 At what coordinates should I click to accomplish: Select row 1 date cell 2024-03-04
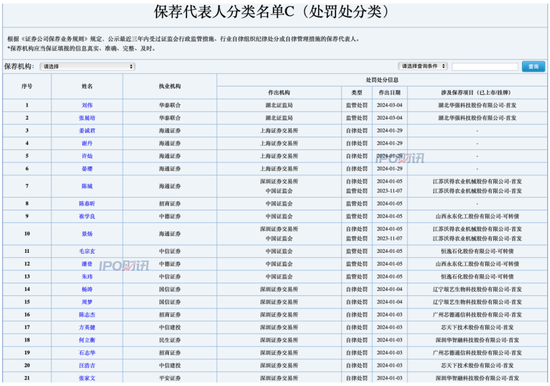click(x=390, y=105)
